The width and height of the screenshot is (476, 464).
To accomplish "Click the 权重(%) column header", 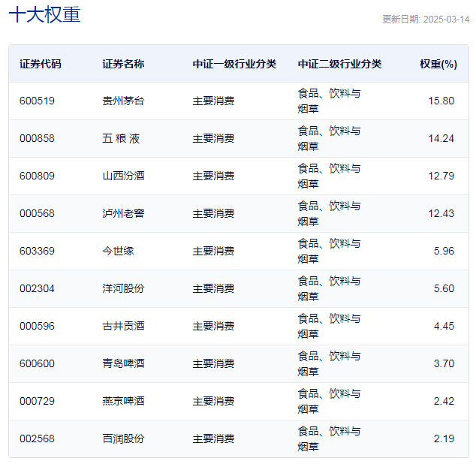I will 438,64.
